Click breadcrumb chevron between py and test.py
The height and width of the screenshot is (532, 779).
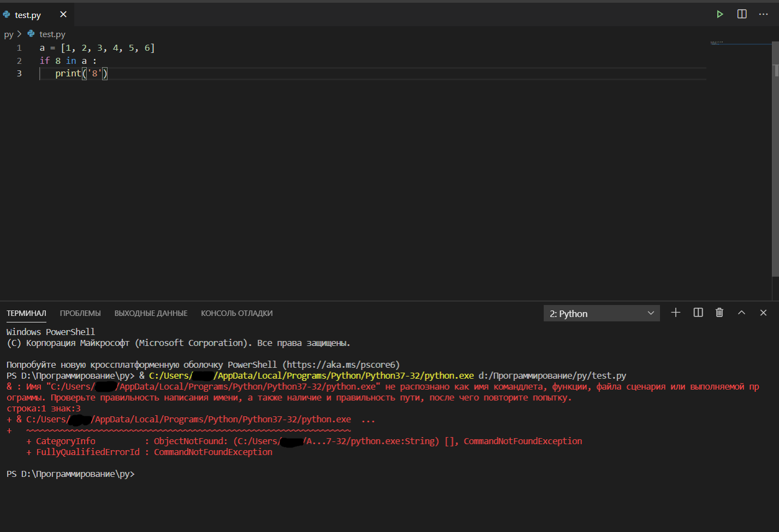[x=20, y=34]
